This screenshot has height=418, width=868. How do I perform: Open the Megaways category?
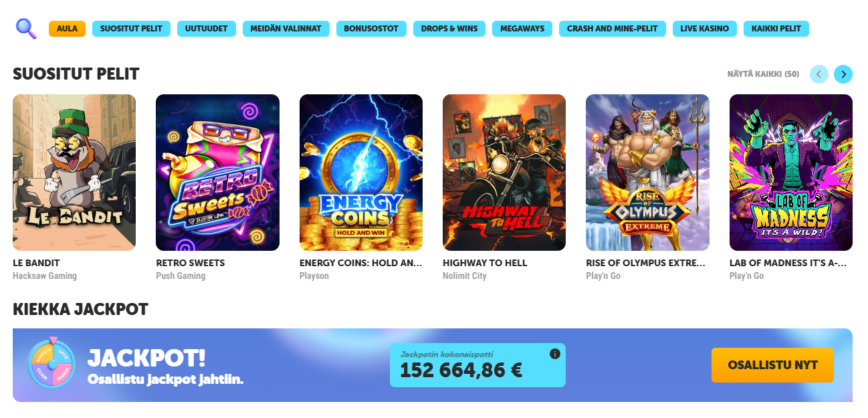pyautogui.click(x=522, y=29)
